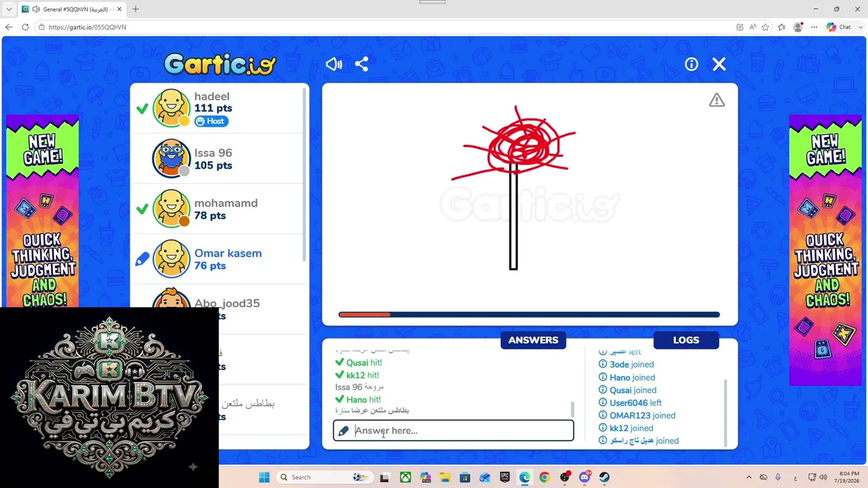Open browser Settings and more menu
This screenshot has width=868, height=488.
click(814, 27)
